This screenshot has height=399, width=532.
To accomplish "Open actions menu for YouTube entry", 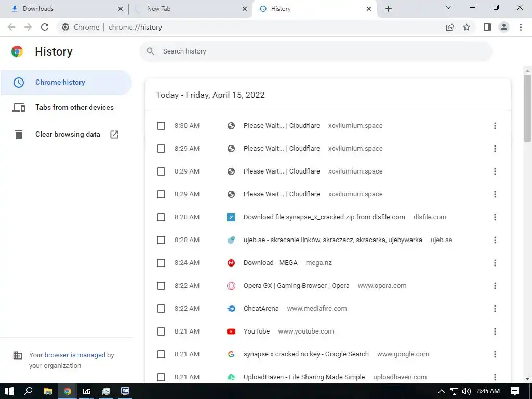I will tap(495, 331).
